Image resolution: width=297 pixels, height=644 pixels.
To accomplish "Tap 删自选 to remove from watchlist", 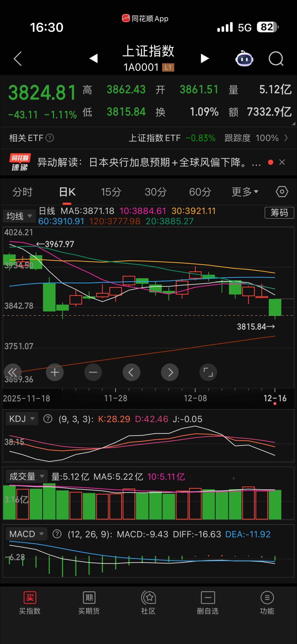I will (x=208, y=603).
